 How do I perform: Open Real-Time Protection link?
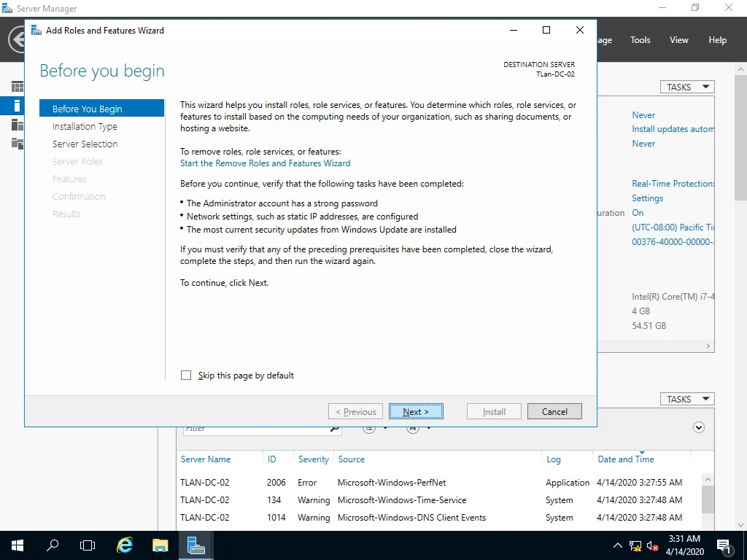tap(673, 183)
